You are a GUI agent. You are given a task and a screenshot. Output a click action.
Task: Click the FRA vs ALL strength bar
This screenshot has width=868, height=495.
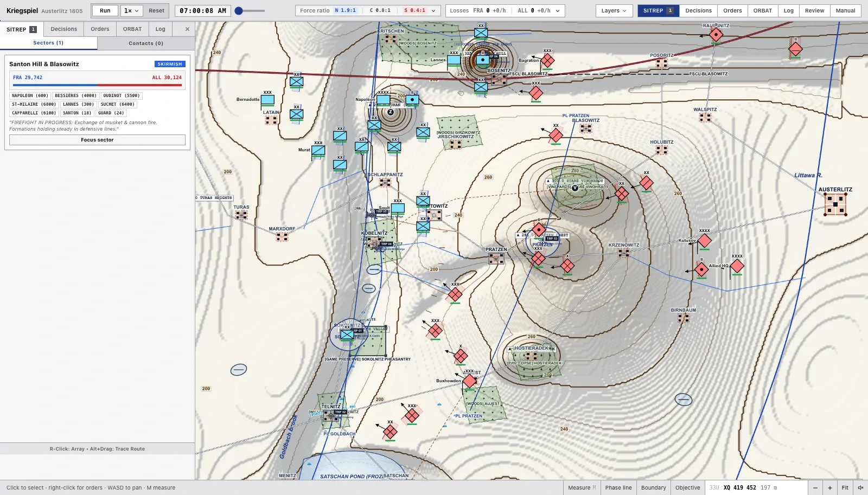[98, 85]
